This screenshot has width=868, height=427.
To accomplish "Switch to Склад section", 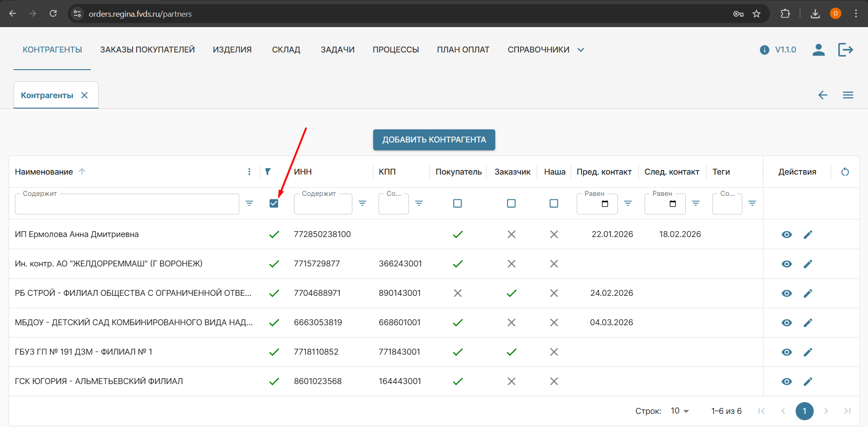I will click(286, 50).
